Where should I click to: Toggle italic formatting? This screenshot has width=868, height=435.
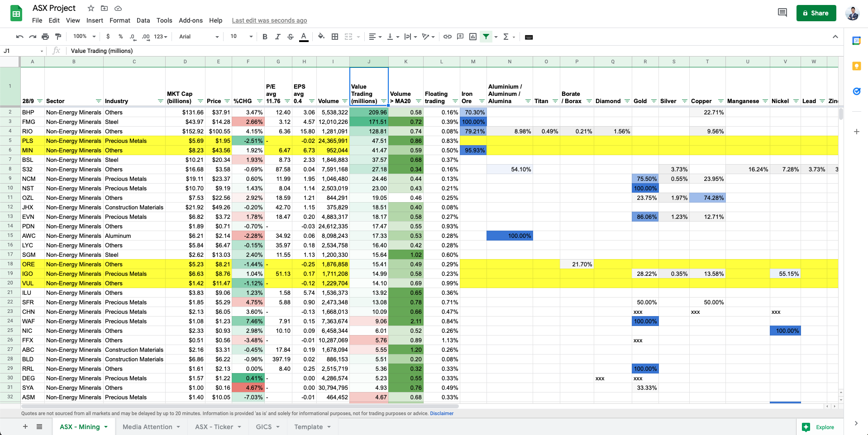click(x=277, y=37)
